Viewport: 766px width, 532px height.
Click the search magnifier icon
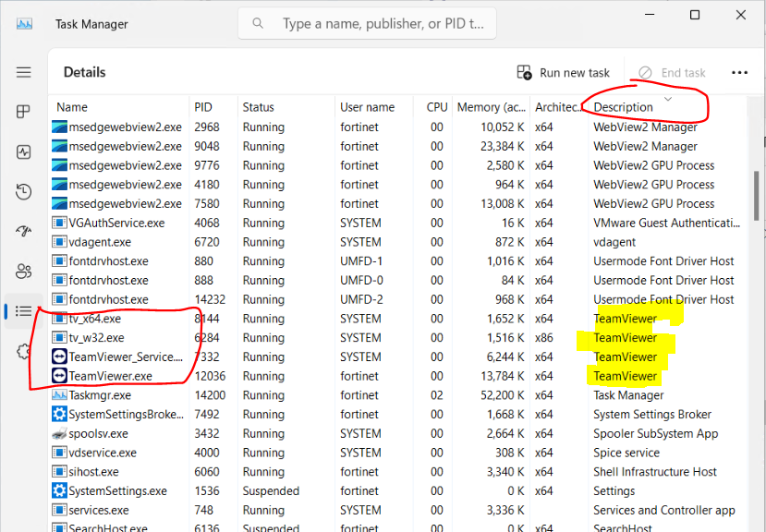258,23
